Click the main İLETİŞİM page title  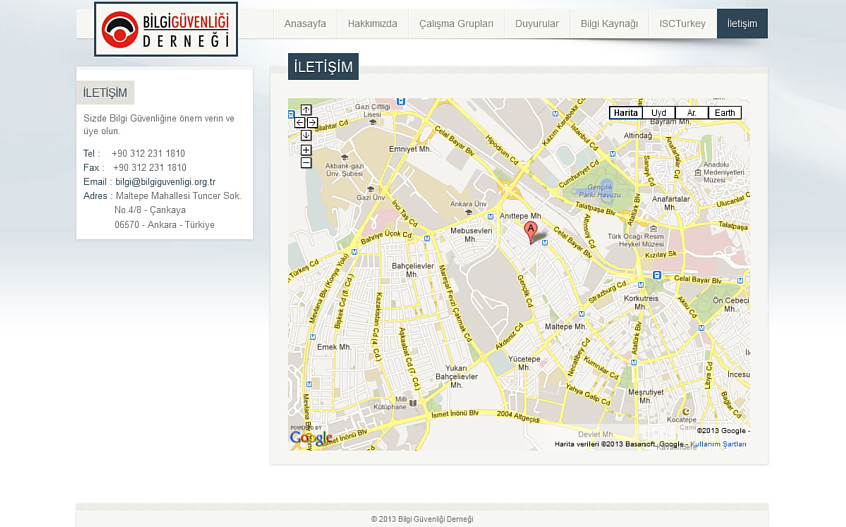[323, 67]
